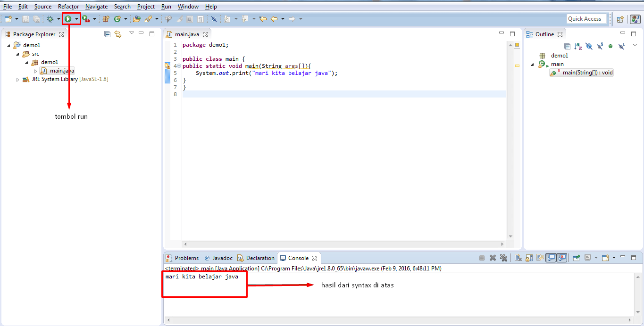Click Remove Launch X icon in Console

(493, 258)
